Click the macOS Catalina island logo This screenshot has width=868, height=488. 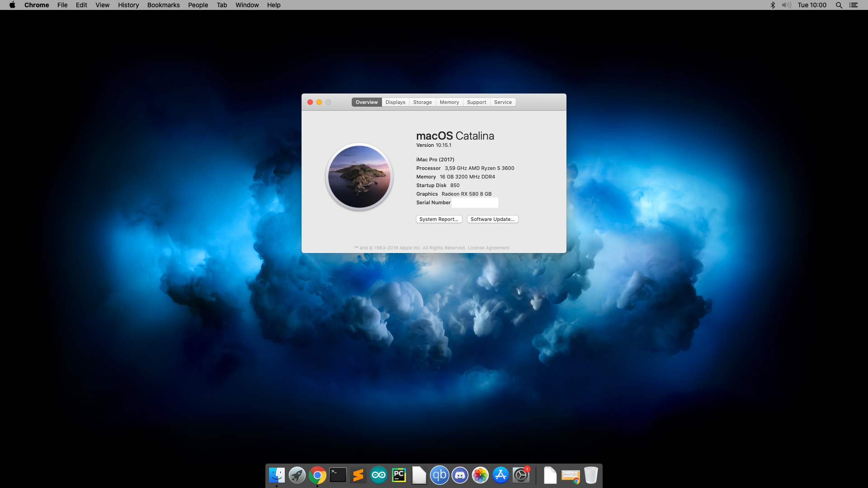359,177
